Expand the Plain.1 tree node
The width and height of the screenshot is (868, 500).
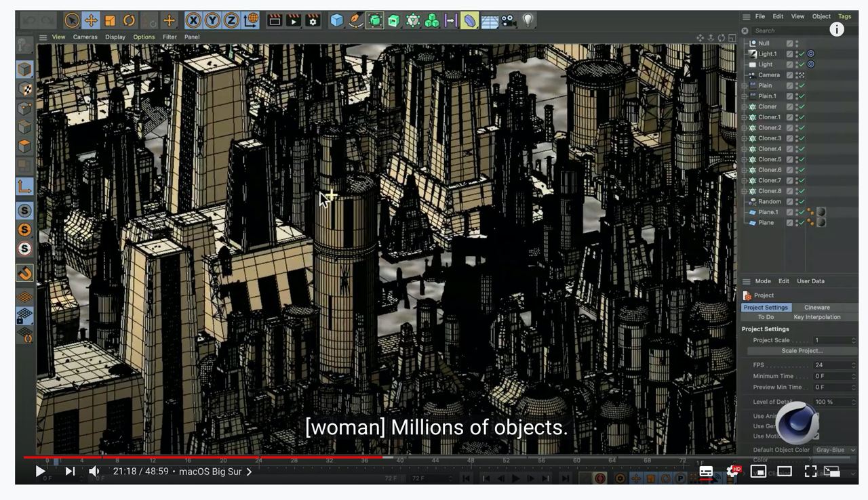coord(744,96)
